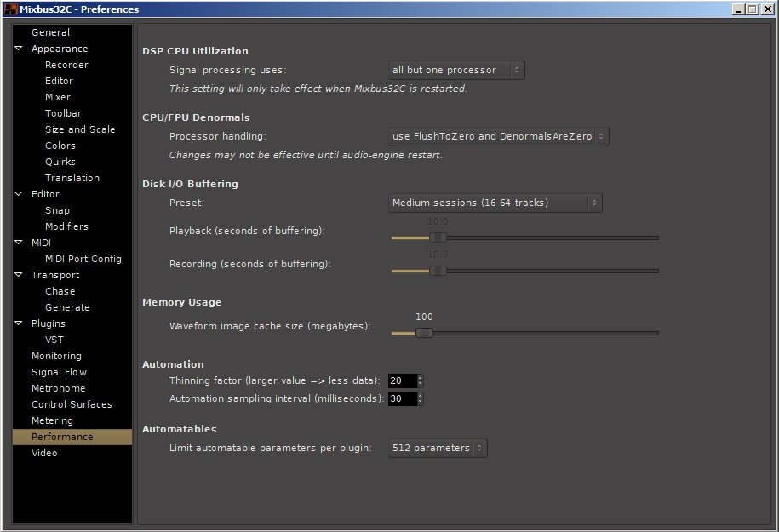Collapse the Transport tree section
Screen dimensions: 779x532
[x=19, y=275]
